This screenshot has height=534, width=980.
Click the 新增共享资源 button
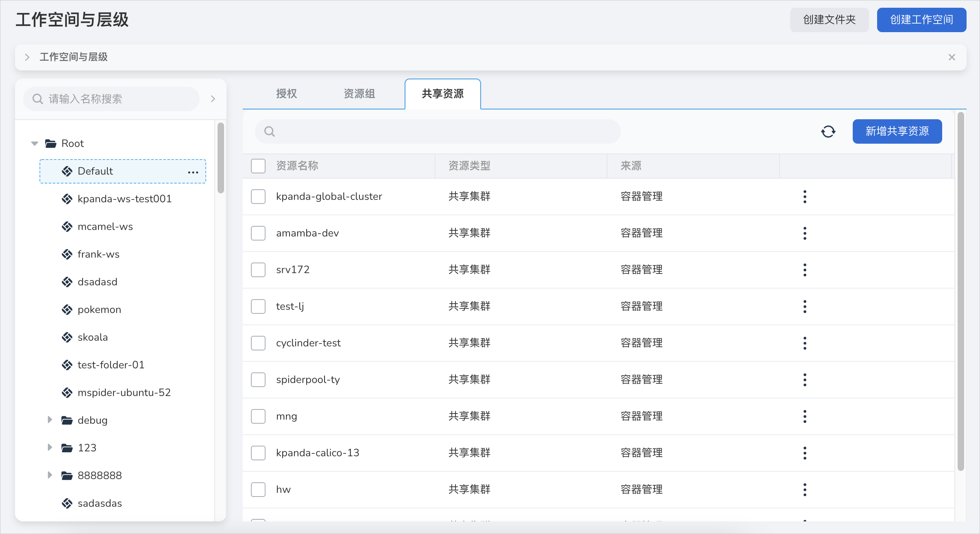tap(897, 131)
